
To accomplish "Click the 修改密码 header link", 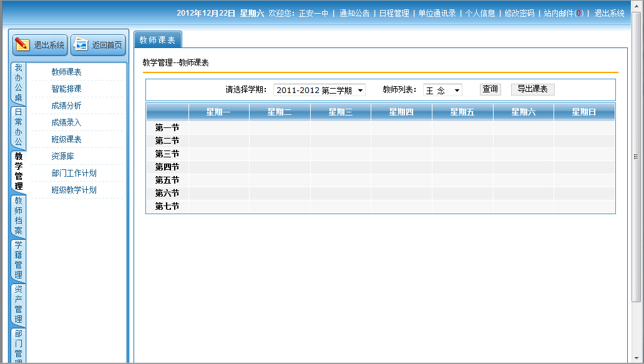I will 519,13.
